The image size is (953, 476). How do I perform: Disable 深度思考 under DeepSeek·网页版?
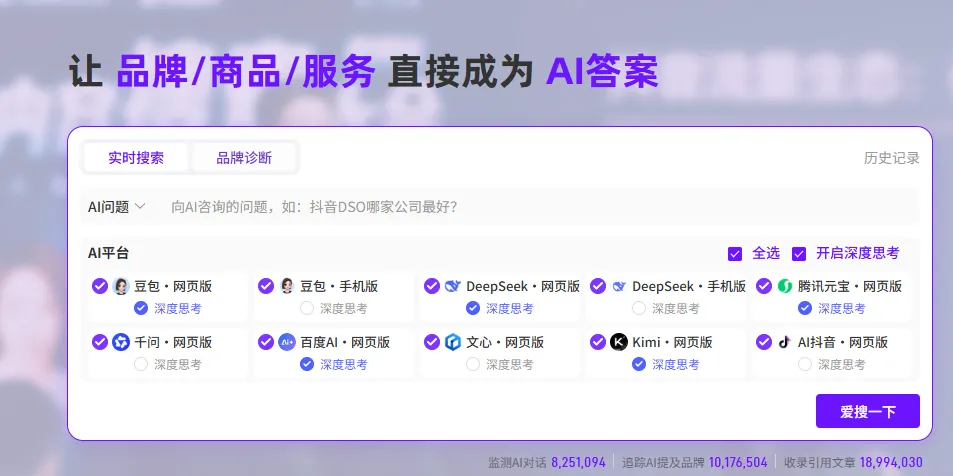[473, 308]
